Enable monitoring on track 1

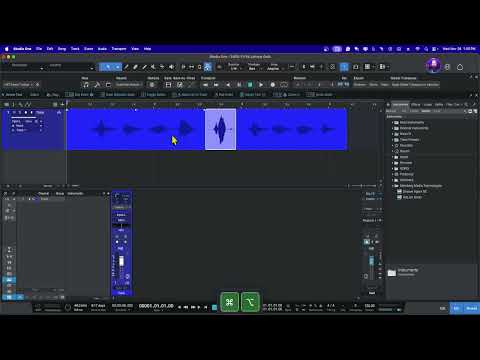click(x=31, y=113)
